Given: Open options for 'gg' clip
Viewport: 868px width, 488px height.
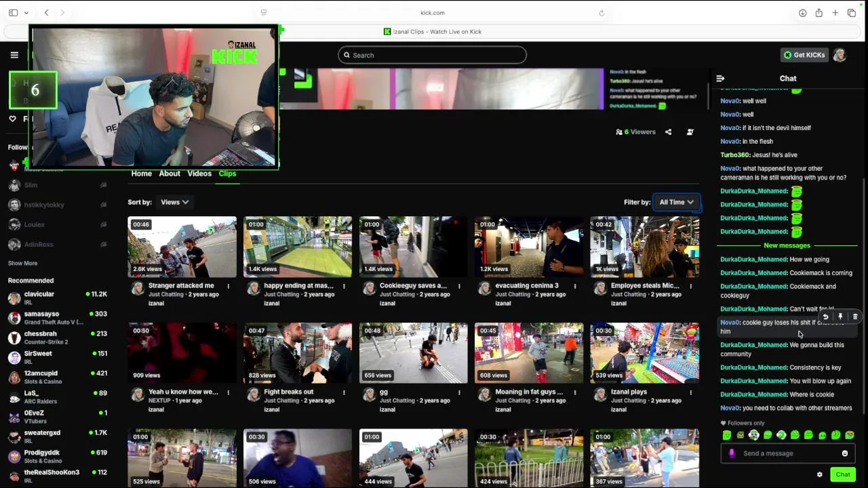Looking at the screenshot, I should click(x=459, y=392).
